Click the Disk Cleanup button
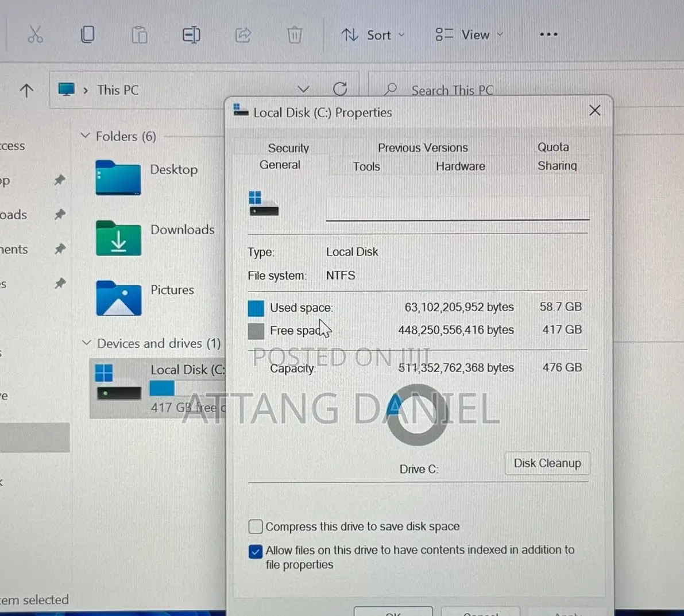Screen dimensions: 684x616 click(547, 463)
